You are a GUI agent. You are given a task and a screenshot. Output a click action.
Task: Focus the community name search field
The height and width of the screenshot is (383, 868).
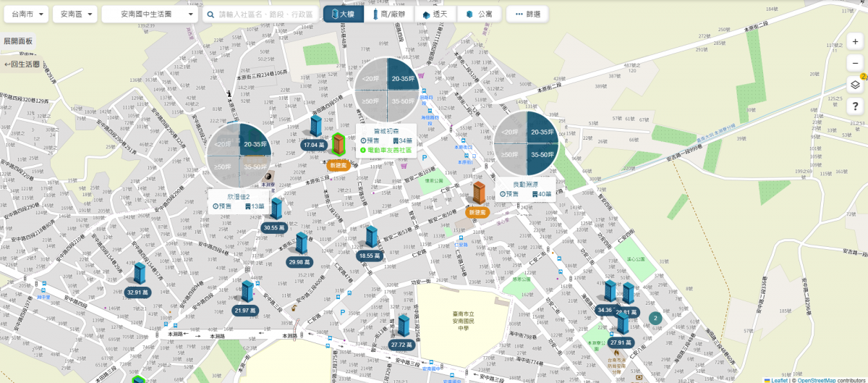point(260,14)
